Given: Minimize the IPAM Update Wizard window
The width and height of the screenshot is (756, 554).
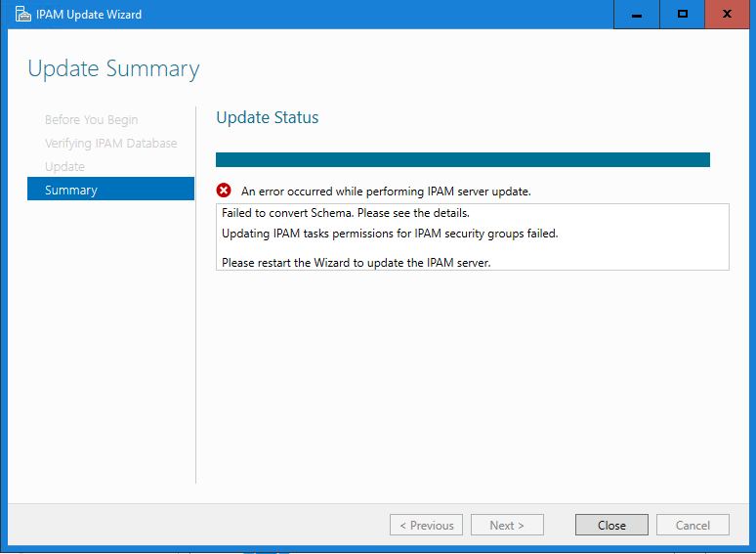Looking at the screenshot, I should click(637, 15).
